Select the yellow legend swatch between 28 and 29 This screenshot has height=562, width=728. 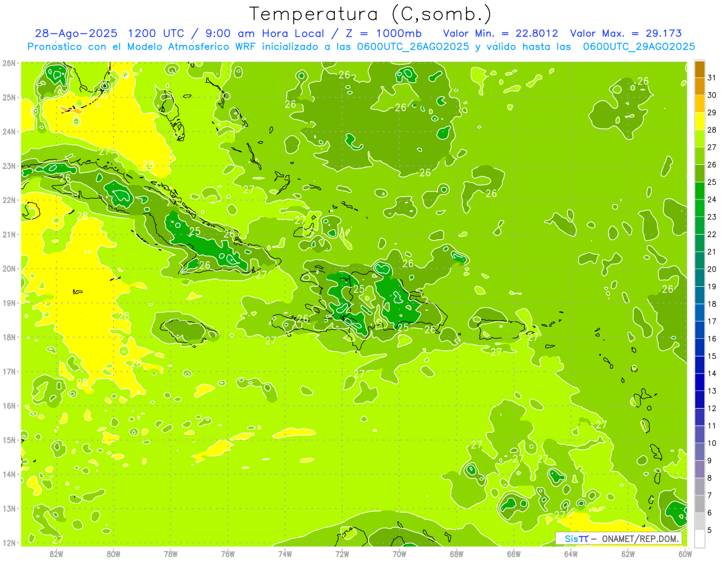[x=699, y=121]
